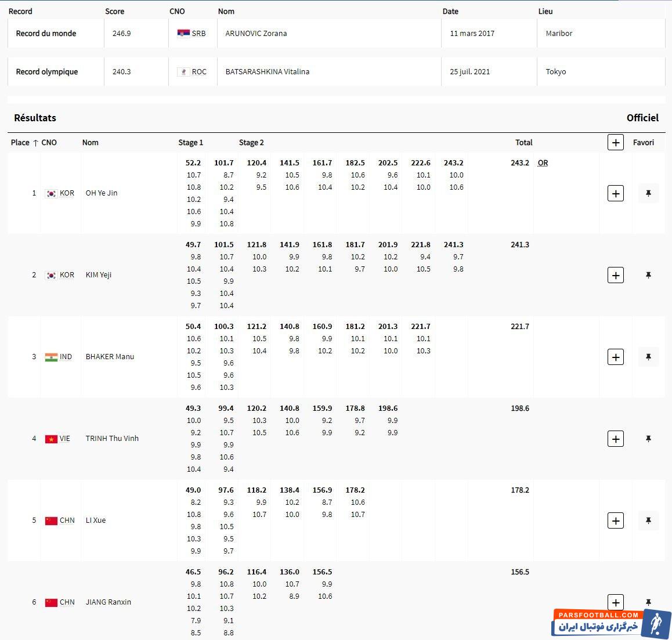Open KOR country link for OH Ye Jin

[67, 193]
